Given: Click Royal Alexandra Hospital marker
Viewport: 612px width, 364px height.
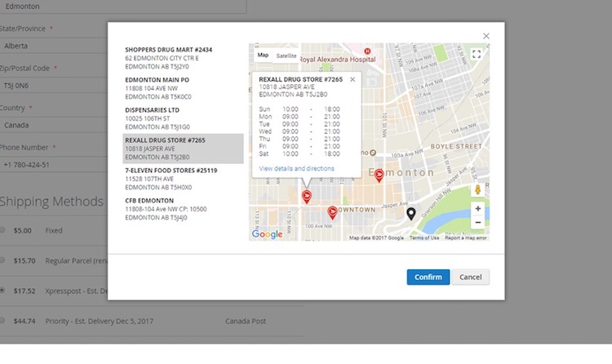Looking at the screenshot, I should point(367,51).
